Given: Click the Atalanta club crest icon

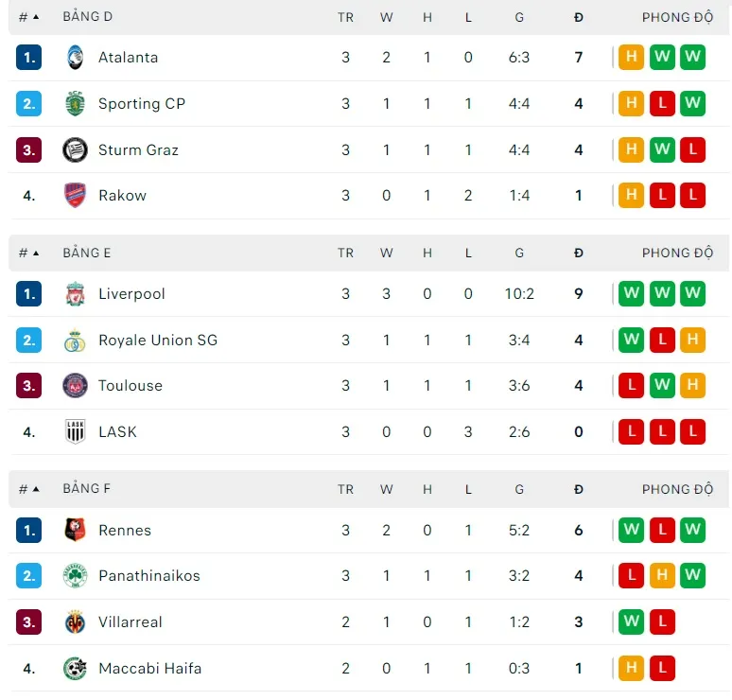Looking at the screenshot, I should click(x=75, y=58).
